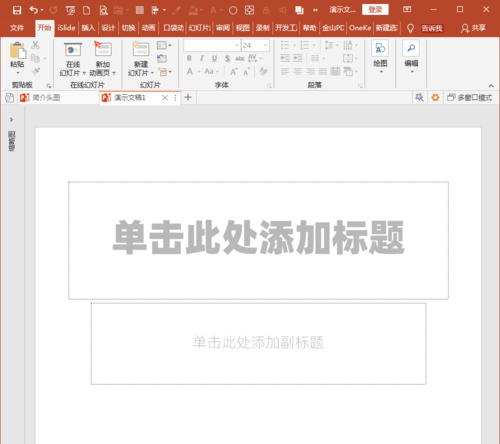Viewport: 500px width, 444px height.
Task: Open the bullets list dropdown arrow
Action: 294,45
